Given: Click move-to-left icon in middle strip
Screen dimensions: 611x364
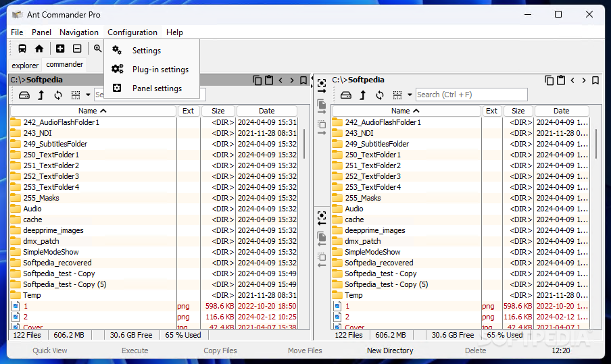Looking at the screenshot, I should pos(322,260).
